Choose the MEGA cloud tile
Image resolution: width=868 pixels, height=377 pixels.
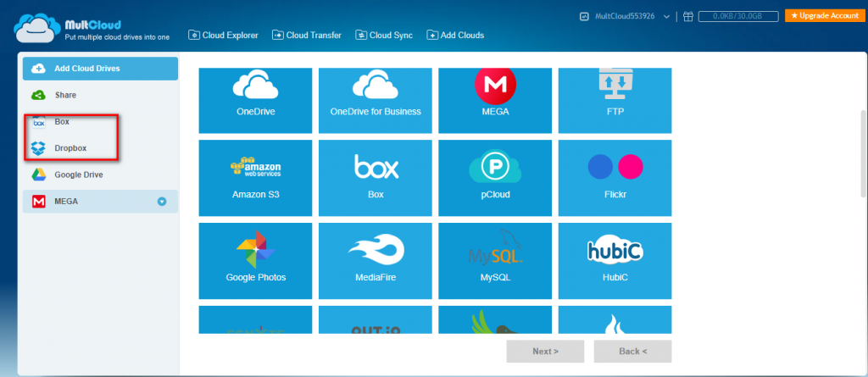tap(495, 101)
